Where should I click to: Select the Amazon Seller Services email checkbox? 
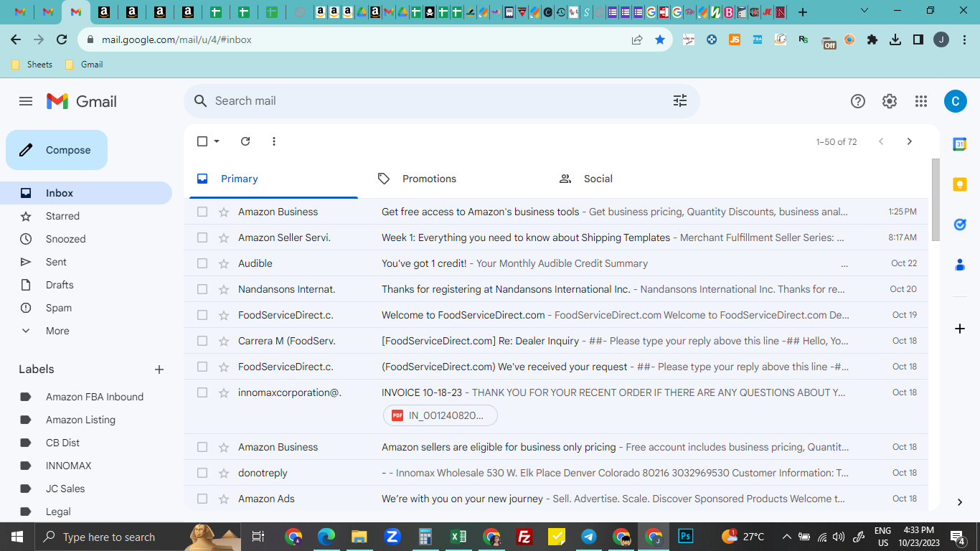202,237
